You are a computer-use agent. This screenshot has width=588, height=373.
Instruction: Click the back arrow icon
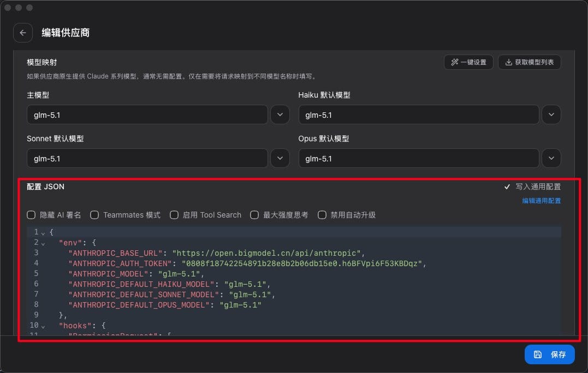(x=23, y=33)
